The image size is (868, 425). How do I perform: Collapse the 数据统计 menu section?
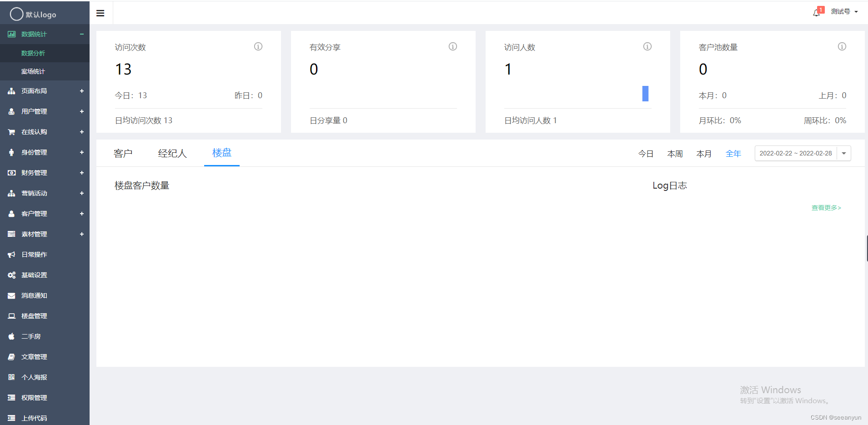click(82, 34)
